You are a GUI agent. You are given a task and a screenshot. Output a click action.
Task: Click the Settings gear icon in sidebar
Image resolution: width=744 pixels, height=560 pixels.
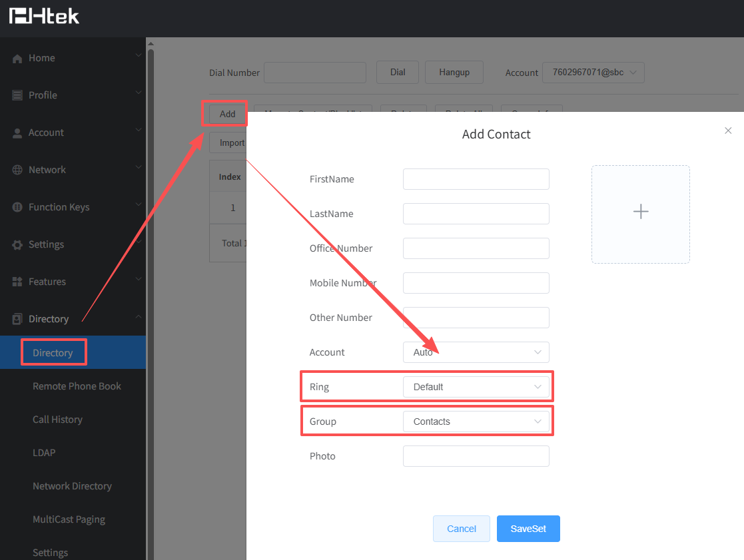(17, 245)
